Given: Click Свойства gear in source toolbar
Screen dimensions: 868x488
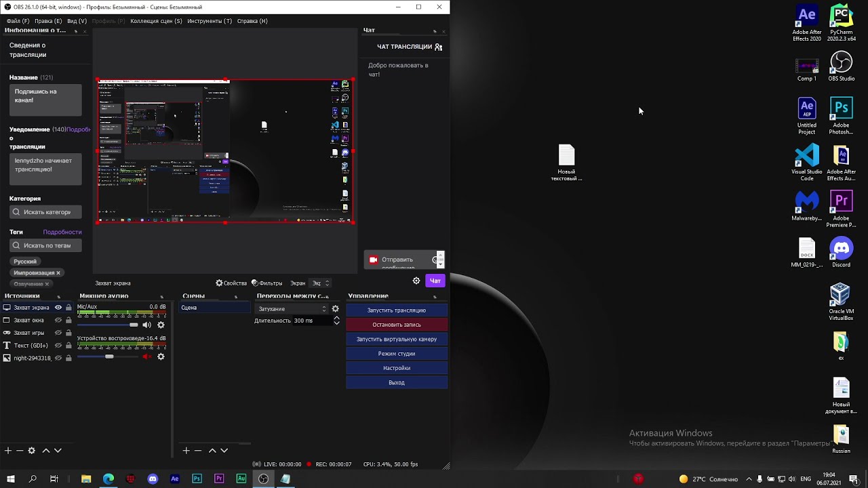Looking at the screenshot, I should pyautogui.click(x=231, y=283).
